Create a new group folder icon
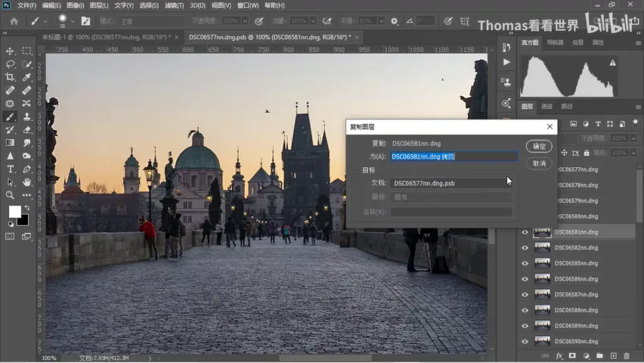Viewport: 644px width, 363px height. (599, 355)
